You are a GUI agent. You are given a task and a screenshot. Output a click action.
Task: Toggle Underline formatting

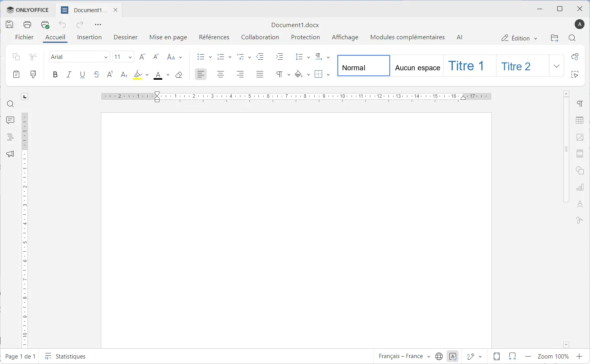[82, 74]
